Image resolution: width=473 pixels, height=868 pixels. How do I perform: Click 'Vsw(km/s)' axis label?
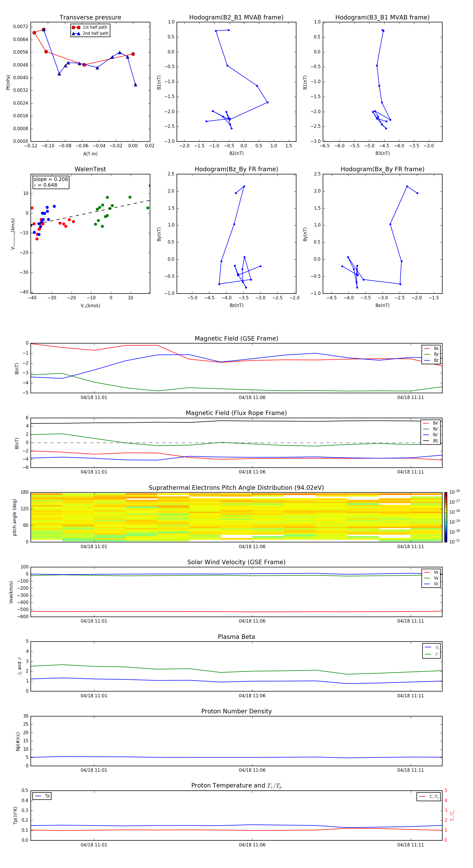pyautogui.click(x=11, y=592)
